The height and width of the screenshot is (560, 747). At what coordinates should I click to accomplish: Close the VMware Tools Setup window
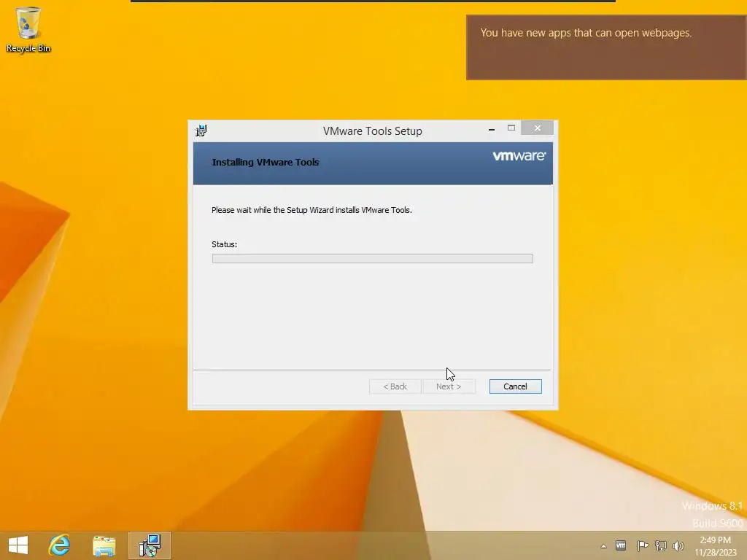[538, 128]
